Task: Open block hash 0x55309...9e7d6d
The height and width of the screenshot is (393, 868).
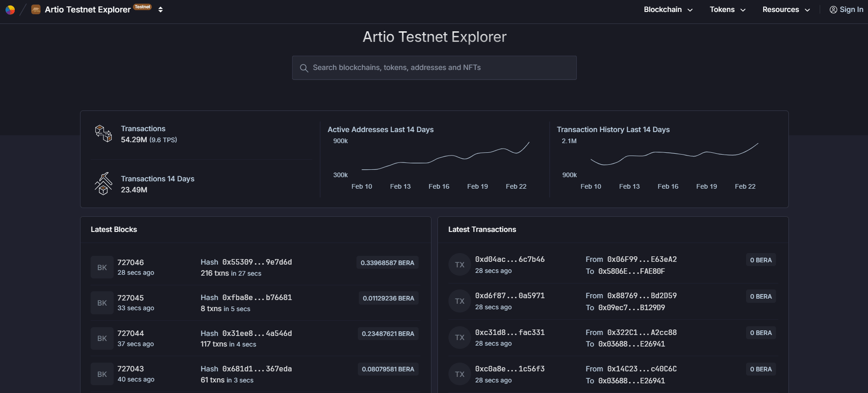Action: 257,262
